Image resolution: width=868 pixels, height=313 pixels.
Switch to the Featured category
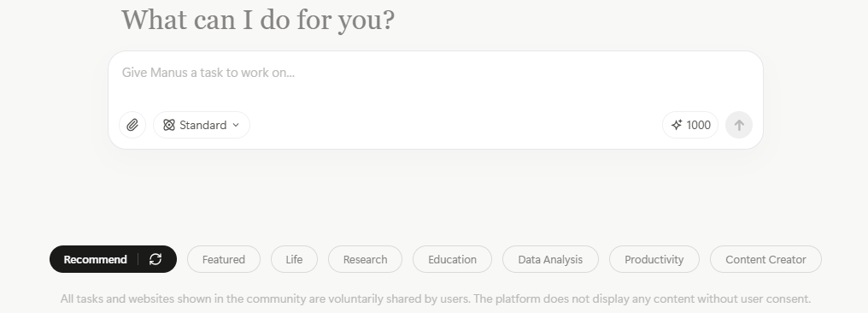224,259
